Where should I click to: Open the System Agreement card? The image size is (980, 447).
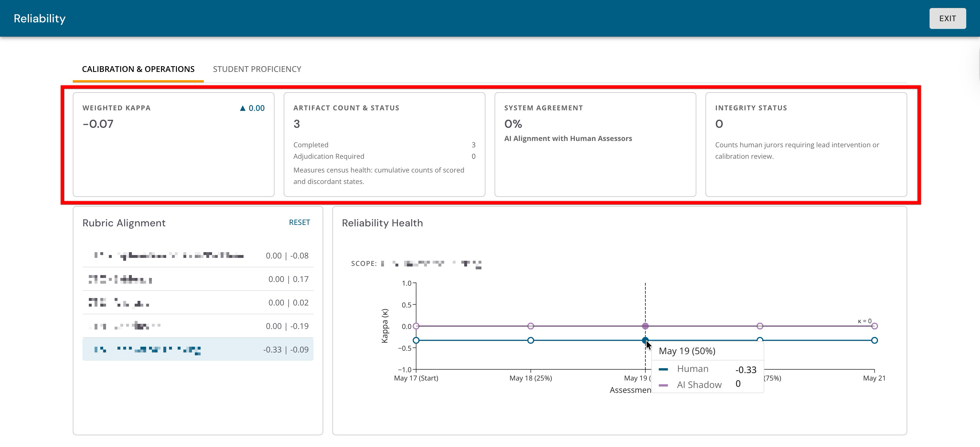click(x=595, y=145)
